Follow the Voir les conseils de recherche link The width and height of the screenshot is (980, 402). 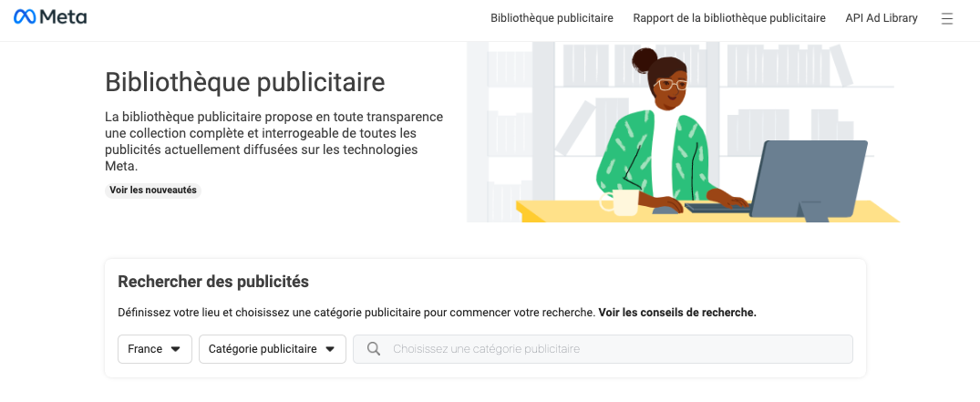(677, 312)
